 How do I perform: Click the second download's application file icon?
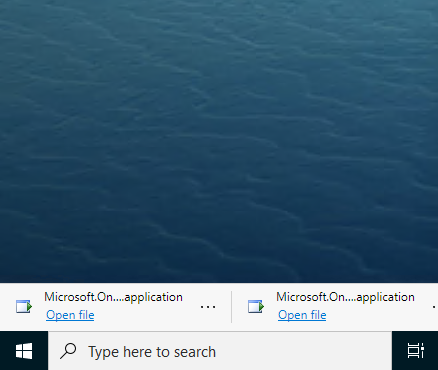[x=256, y=306]
